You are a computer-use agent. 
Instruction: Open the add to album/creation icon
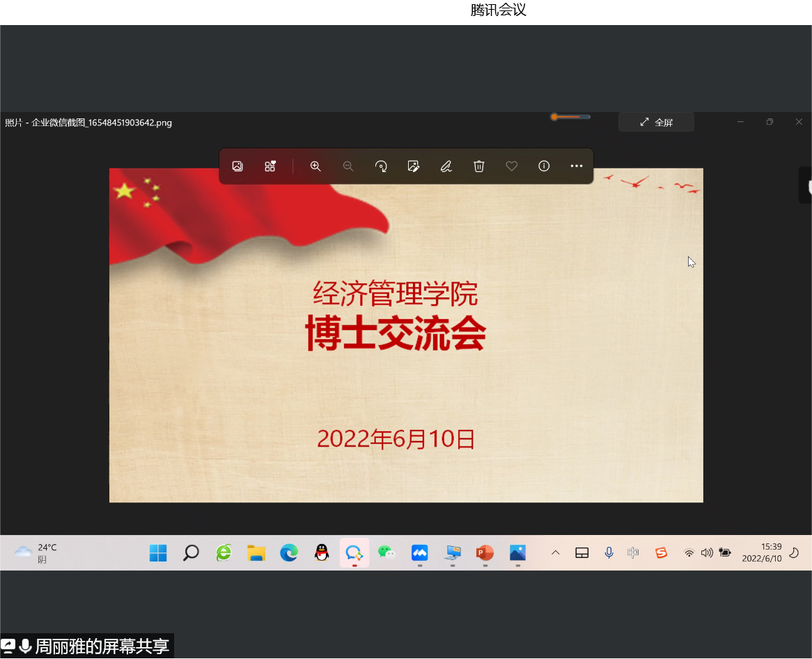(270, 166)
